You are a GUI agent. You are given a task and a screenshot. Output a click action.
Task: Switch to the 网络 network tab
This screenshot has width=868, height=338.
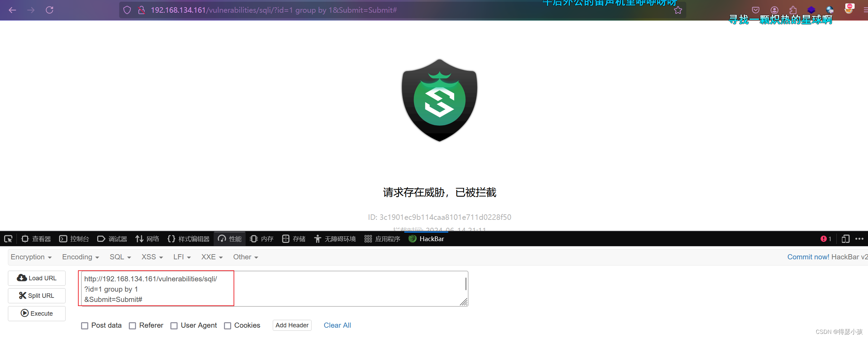coord(147,239)
